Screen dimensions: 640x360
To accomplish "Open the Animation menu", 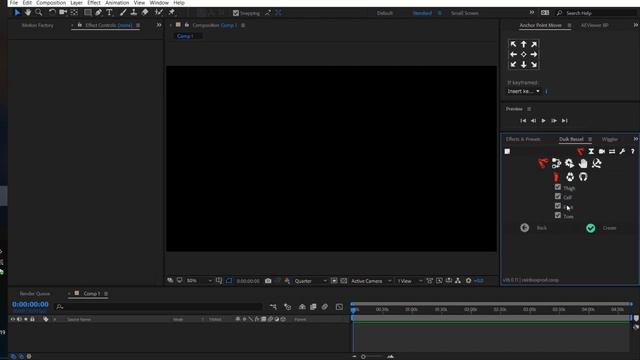I will (x=117, y=3).
